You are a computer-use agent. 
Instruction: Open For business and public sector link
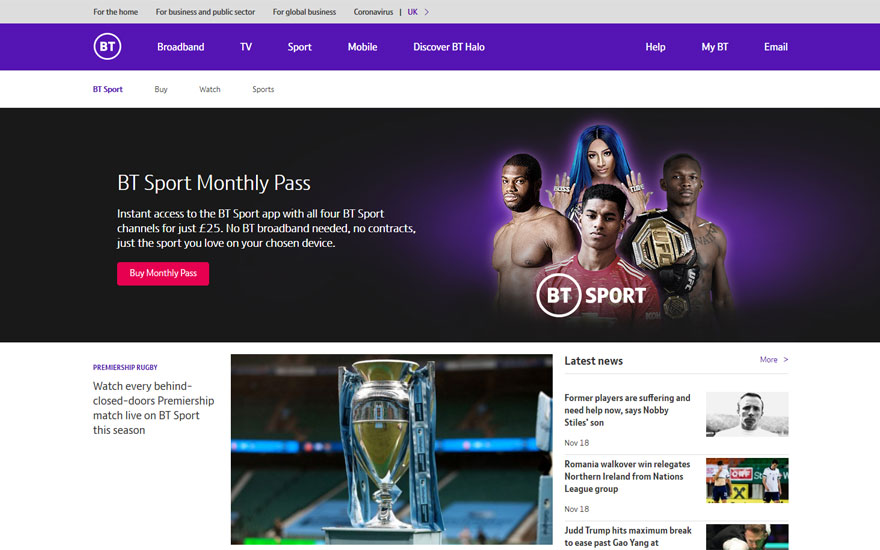tap(205, 12)
